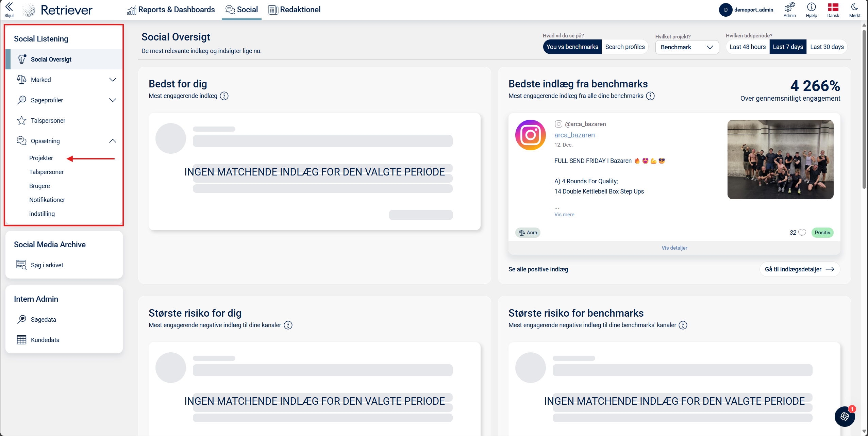Select Last 30 days time period
Viewport: 868px width, 436px height.
coord(827,47)
